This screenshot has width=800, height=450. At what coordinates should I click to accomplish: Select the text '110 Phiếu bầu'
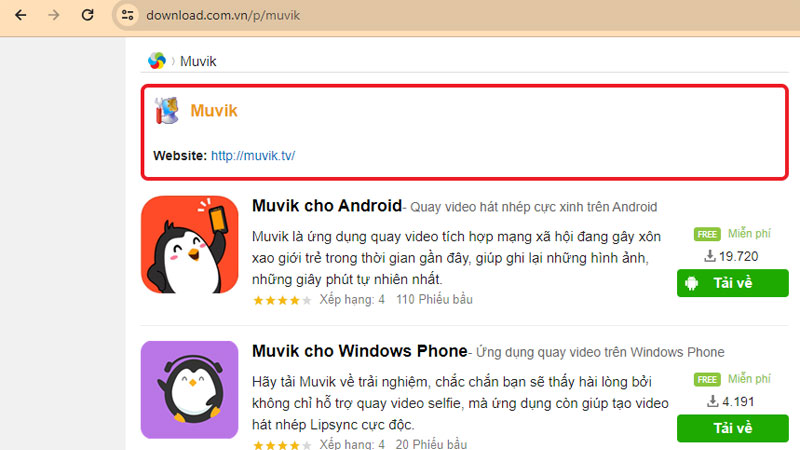[x=434, y=299]
